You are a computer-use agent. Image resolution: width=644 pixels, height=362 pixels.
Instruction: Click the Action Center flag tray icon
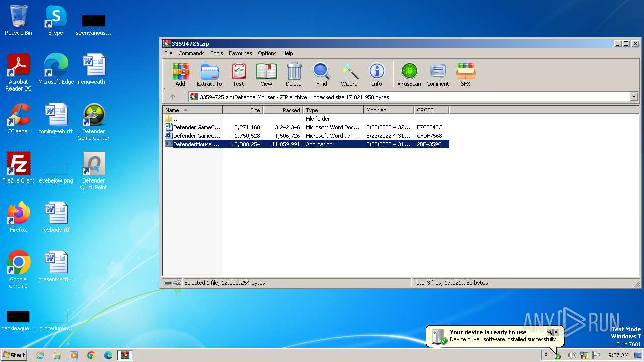(x=596, y=355)
